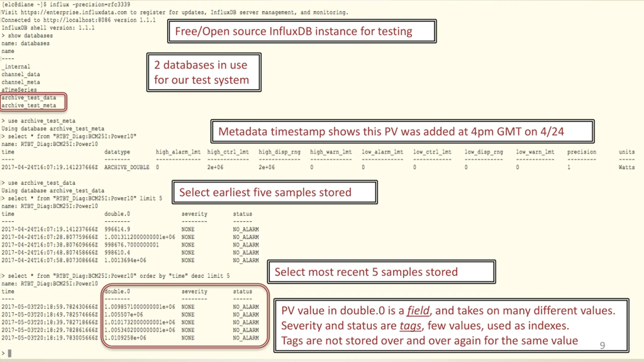Click the slide page number 9
This screenshot has height=362, width=644.
click(602, 345)
